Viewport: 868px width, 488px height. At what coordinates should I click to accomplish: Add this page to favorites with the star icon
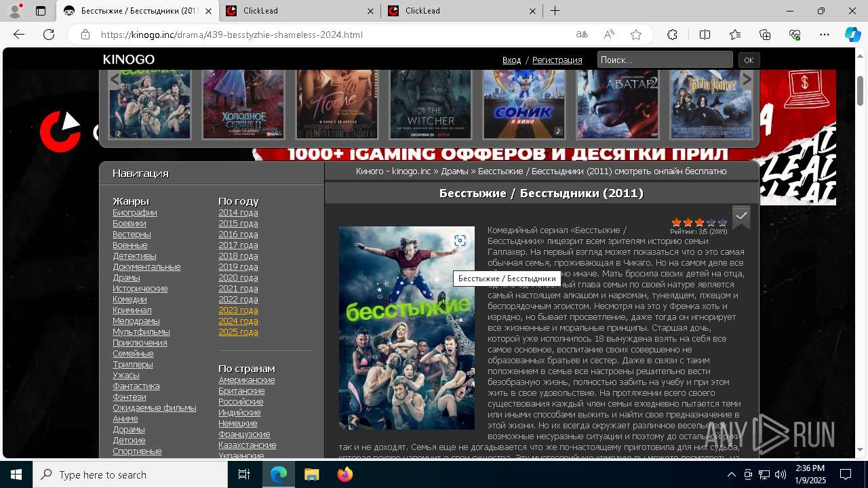point(636,35)
